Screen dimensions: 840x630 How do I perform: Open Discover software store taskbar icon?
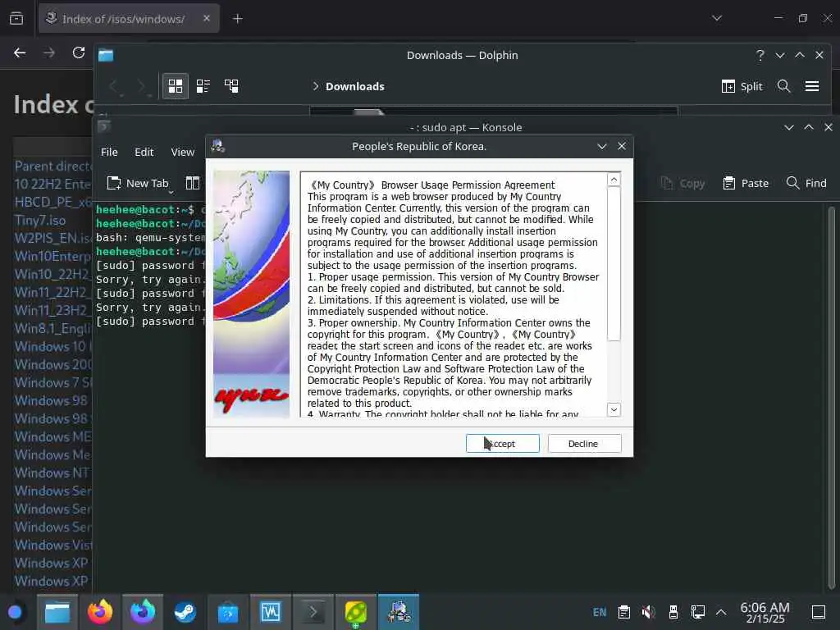[228, 612]
